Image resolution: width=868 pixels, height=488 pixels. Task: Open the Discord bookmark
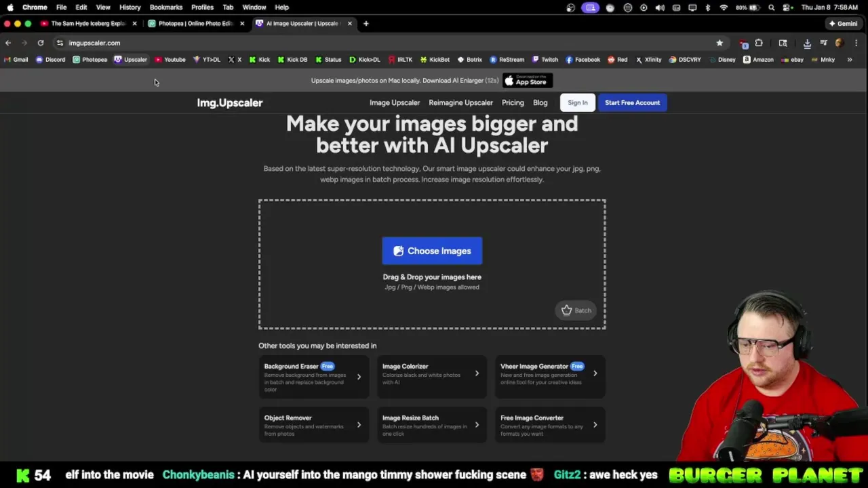[x=50, y=60]
